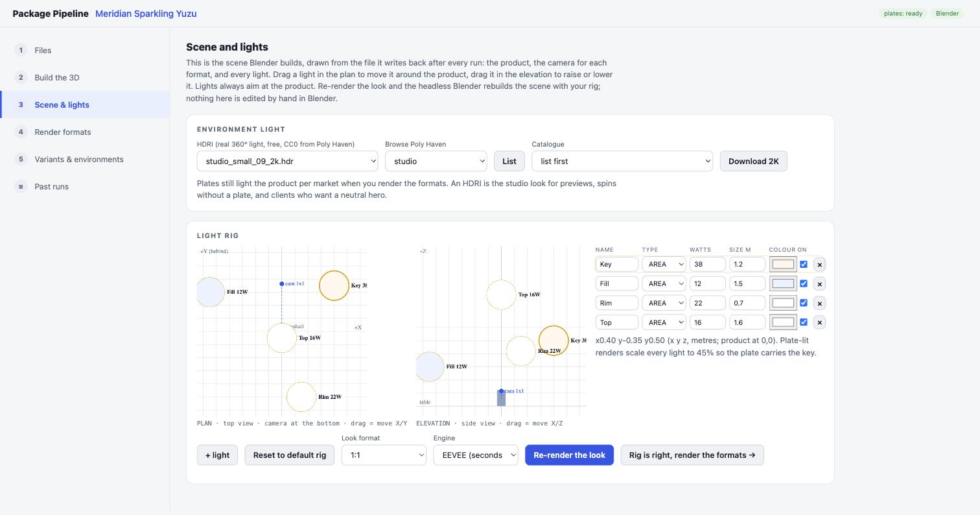Image resolution: width=980 pixels, height=515 pixels.
Task: Select Rim 22W light in plan view
Action: (301, 397)
